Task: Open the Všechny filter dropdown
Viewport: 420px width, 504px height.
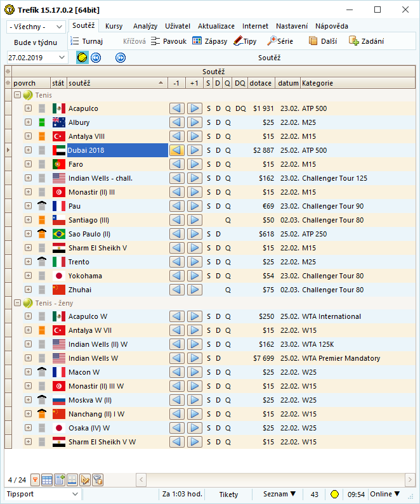Action: pyautogui.click(x=36, y=27)
